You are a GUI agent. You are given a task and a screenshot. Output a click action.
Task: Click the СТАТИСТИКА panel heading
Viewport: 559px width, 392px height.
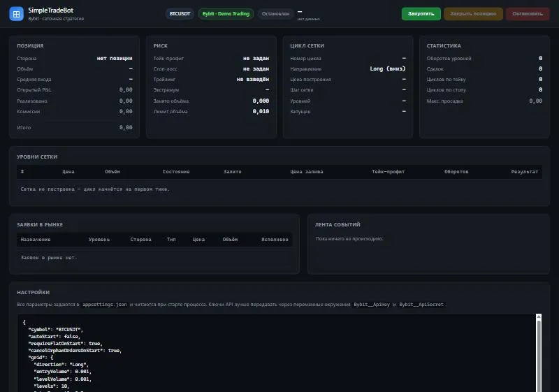(444, 45)
